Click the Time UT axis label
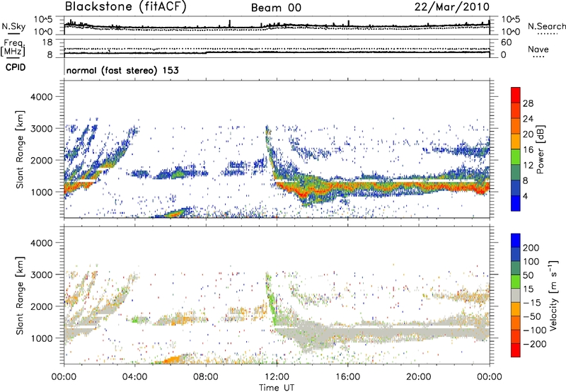 pos(277,388)
